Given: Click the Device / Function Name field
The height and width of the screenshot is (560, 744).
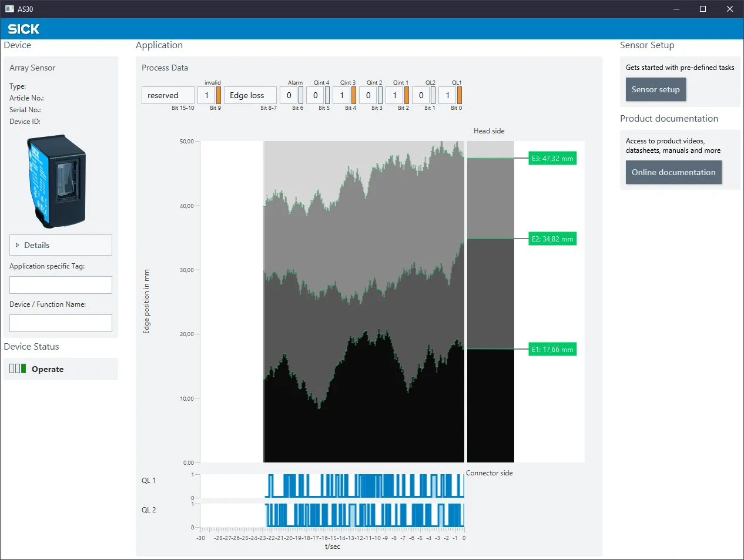Looking at the screenshot, I should coord(61,323).
